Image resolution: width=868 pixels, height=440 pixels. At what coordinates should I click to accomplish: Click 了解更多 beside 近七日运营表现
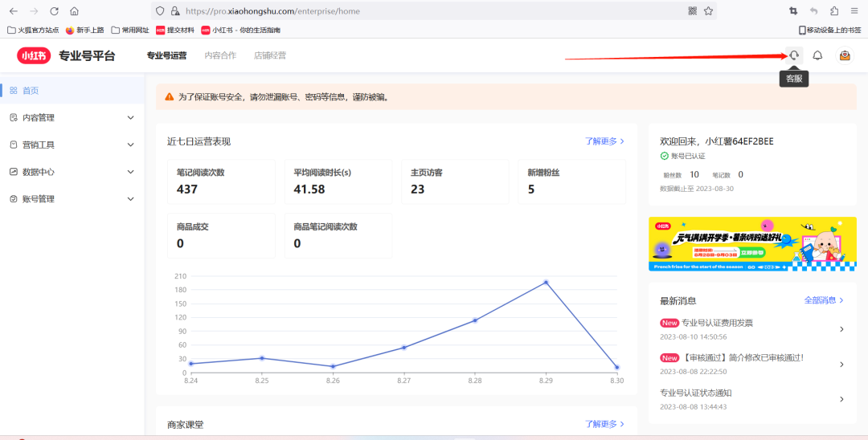pyautogui.click(x=604, y=141)
